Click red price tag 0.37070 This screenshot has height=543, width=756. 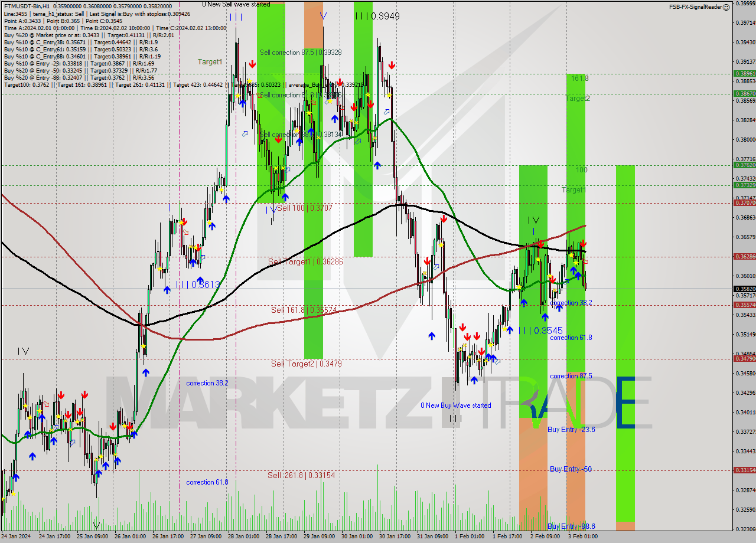744,202
